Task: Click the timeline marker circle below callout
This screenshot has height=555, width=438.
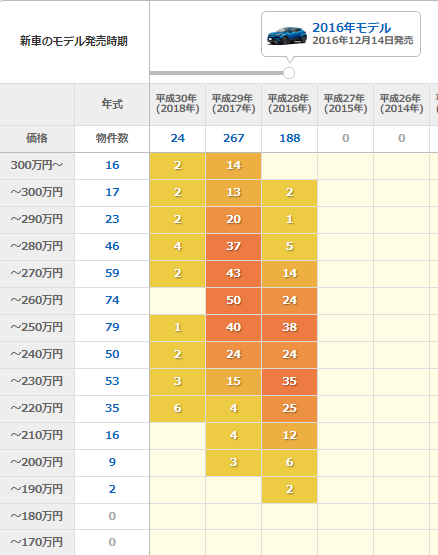Action: pyautogui.click(x=289, y=73)
